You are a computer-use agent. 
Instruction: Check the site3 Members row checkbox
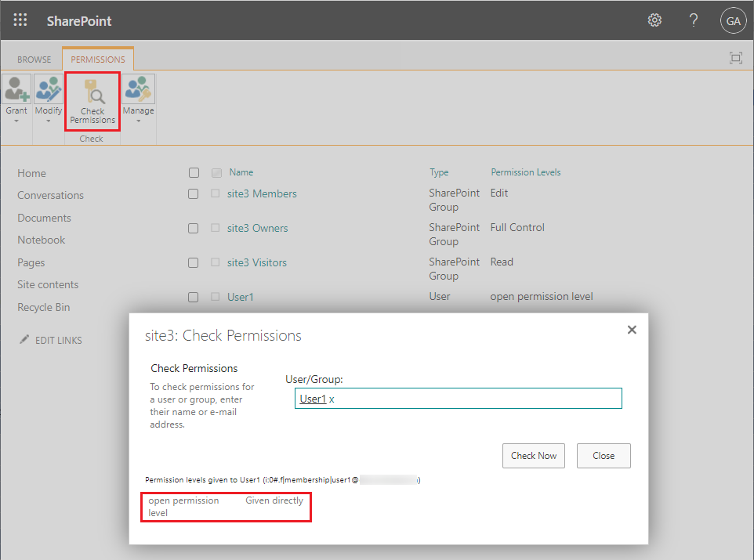click(x=194, y=193)
